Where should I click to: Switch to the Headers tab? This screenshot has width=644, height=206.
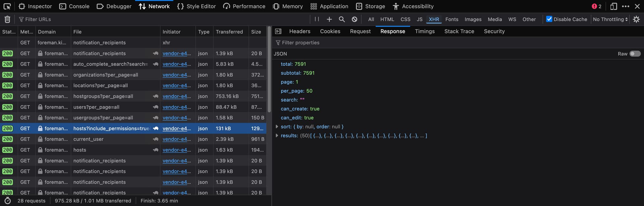300,31
